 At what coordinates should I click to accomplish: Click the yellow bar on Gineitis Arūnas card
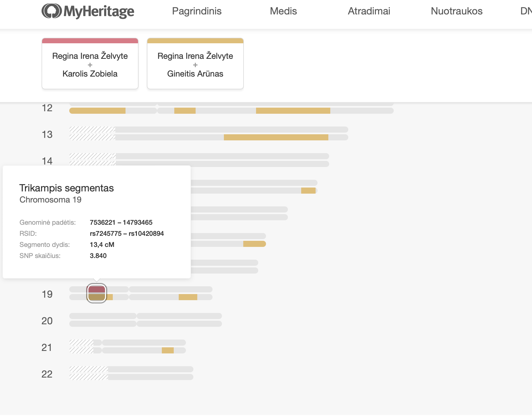pyautogui.click(x=195, y=41)
